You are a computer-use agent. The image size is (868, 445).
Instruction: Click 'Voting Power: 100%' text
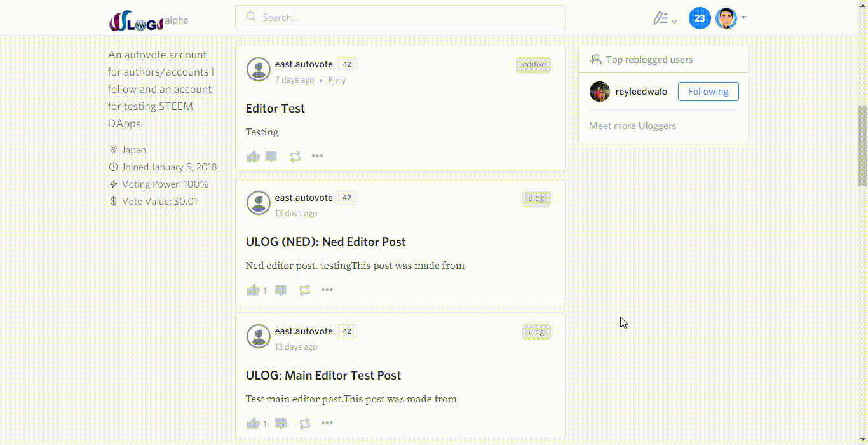(x=165, y=184)
